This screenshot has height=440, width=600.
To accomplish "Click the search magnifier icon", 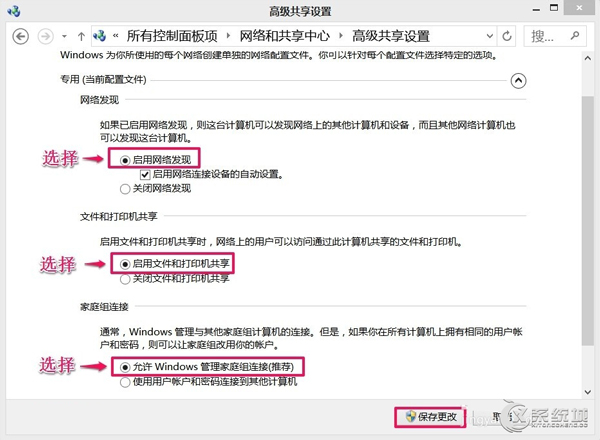I will [574, 36].
